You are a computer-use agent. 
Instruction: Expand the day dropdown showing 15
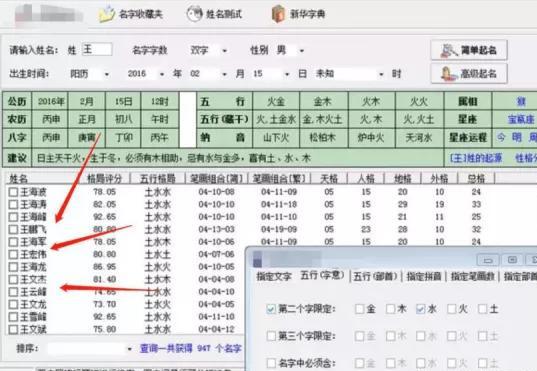(287, 74)
